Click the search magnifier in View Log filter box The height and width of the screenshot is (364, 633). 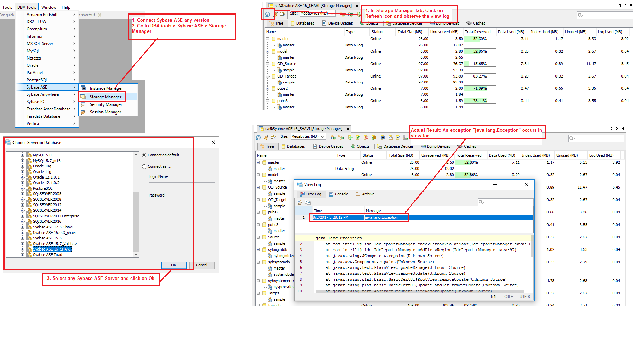(481, 202)
